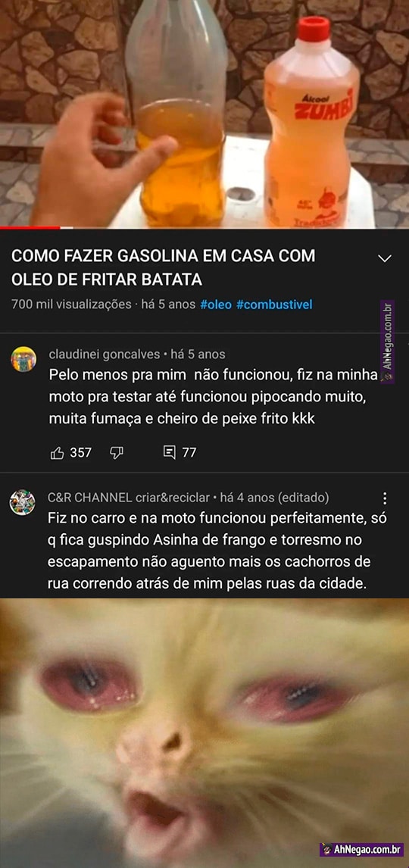Click the vertical AhNegao.com.br side watermark
The height and width of the screenshot is (868, 409).
[x=388, y=342]
